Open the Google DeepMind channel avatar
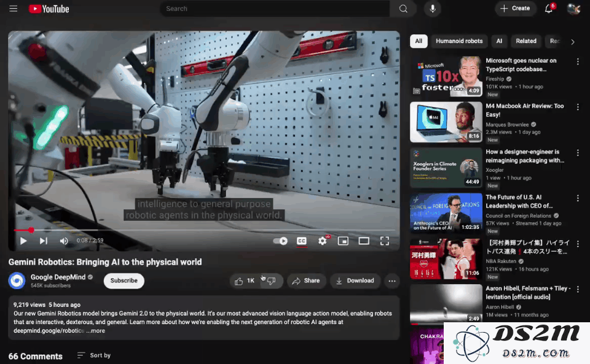Viewport: 590px width, 364px height. coord(17,281)
